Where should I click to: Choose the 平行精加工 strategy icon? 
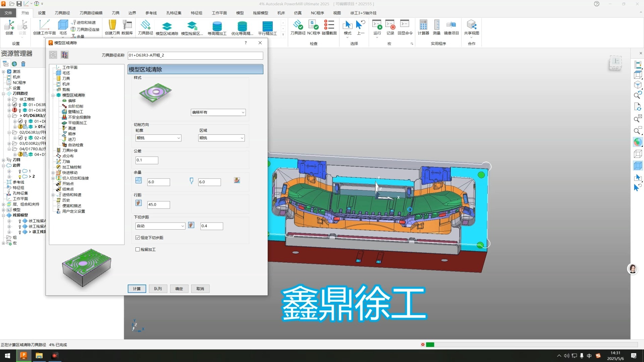tap(267, 26)
